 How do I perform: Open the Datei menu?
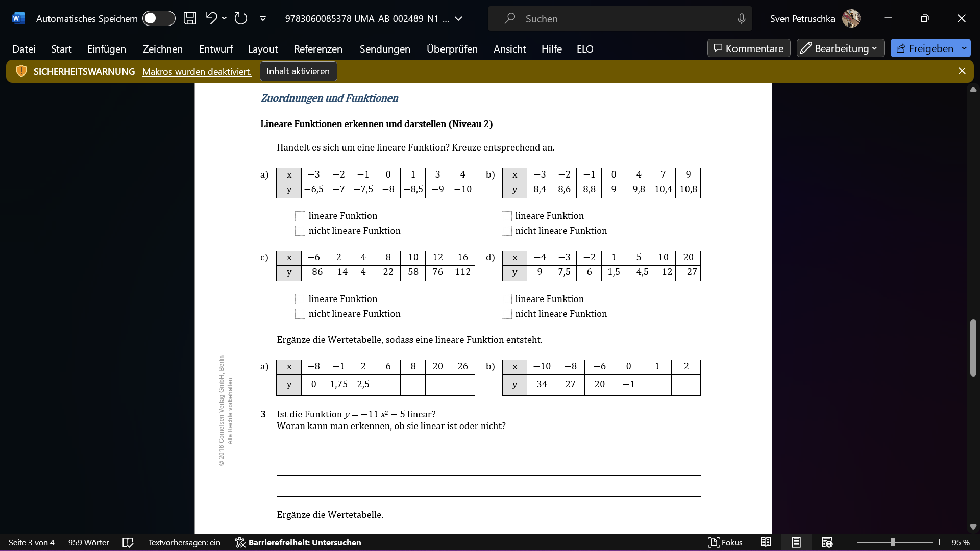[24, 48]
